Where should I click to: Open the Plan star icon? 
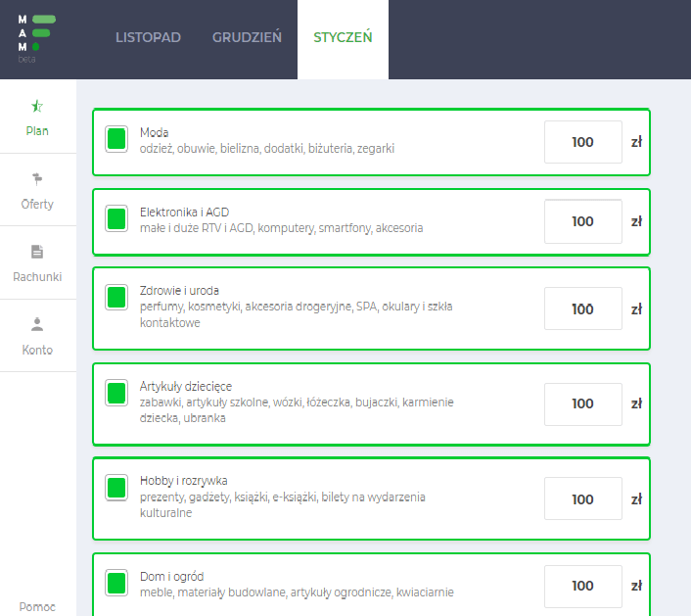37,107
